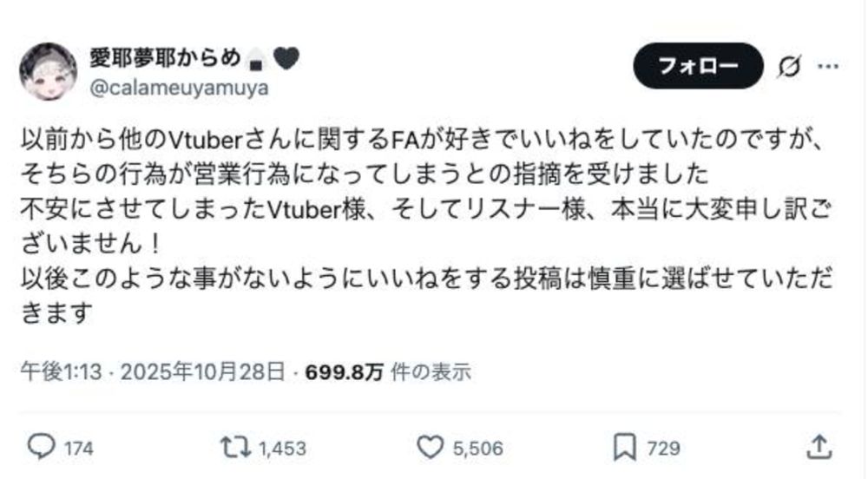The image size is (868, 479).
Task: Click the 5,506 likes count
Action: coord(478,448)
